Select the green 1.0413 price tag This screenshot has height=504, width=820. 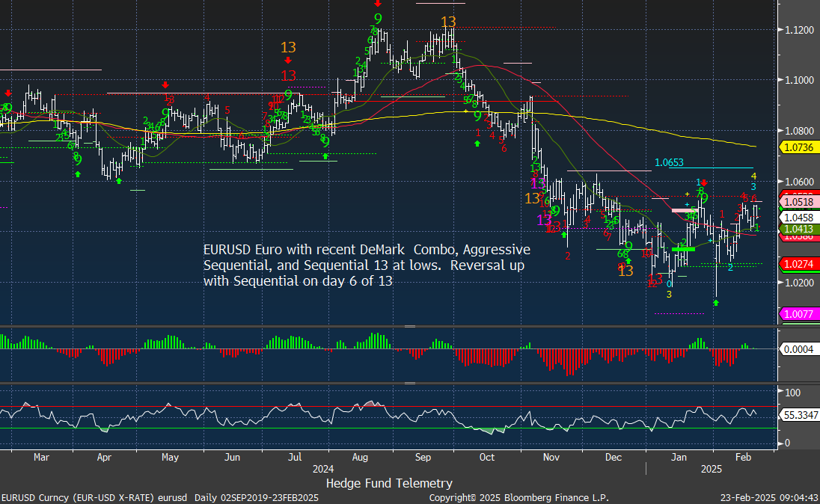[x=798, y=229]
